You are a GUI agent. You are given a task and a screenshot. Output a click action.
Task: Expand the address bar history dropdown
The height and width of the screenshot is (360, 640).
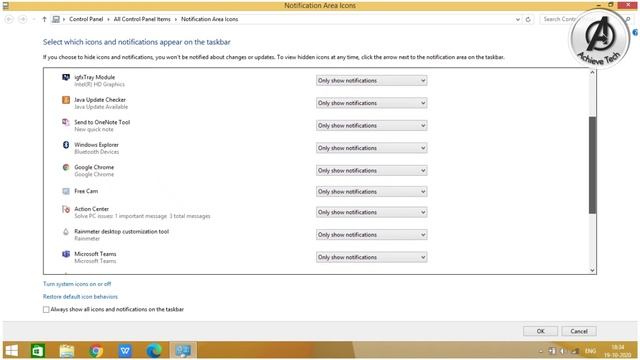point(518,19)
